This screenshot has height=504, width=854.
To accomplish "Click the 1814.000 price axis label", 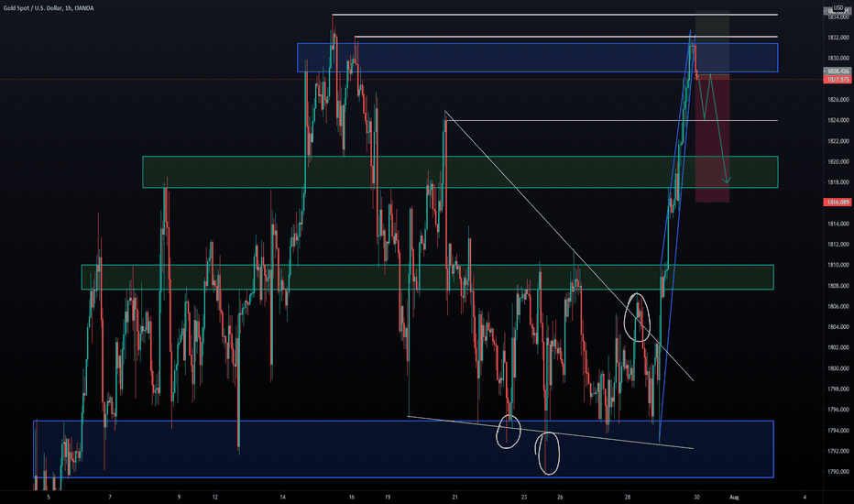I will point(838,224).
